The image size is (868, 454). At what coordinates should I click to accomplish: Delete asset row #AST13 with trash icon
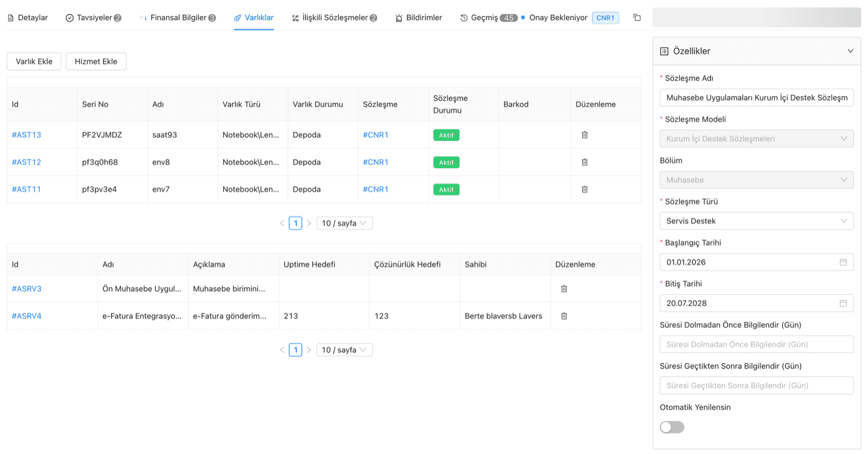click(x=585, y=135)
